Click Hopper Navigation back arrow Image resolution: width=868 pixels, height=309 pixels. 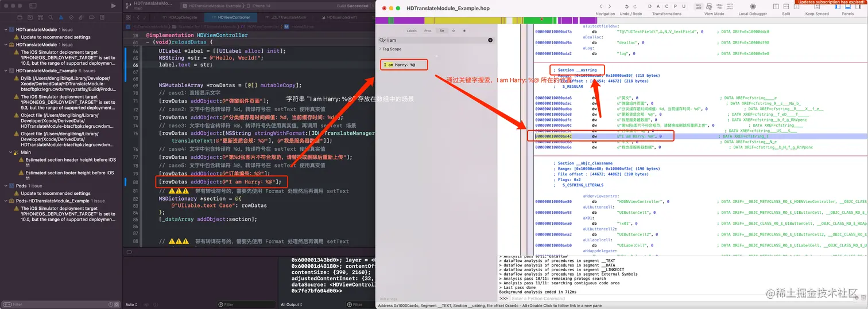[602, 6]
